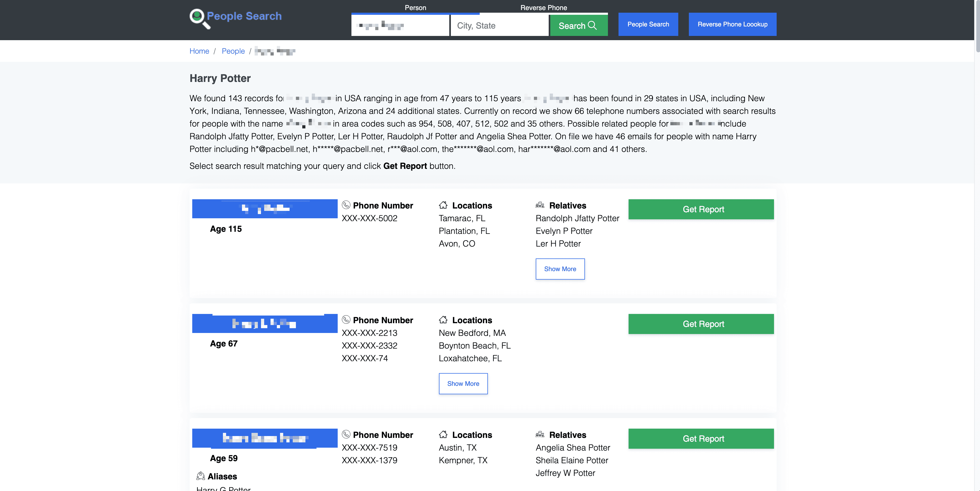Open the Home breadcrumb link
Viewport: 980px width, 491px height.
pyautogui.click(x=199, y=51)
